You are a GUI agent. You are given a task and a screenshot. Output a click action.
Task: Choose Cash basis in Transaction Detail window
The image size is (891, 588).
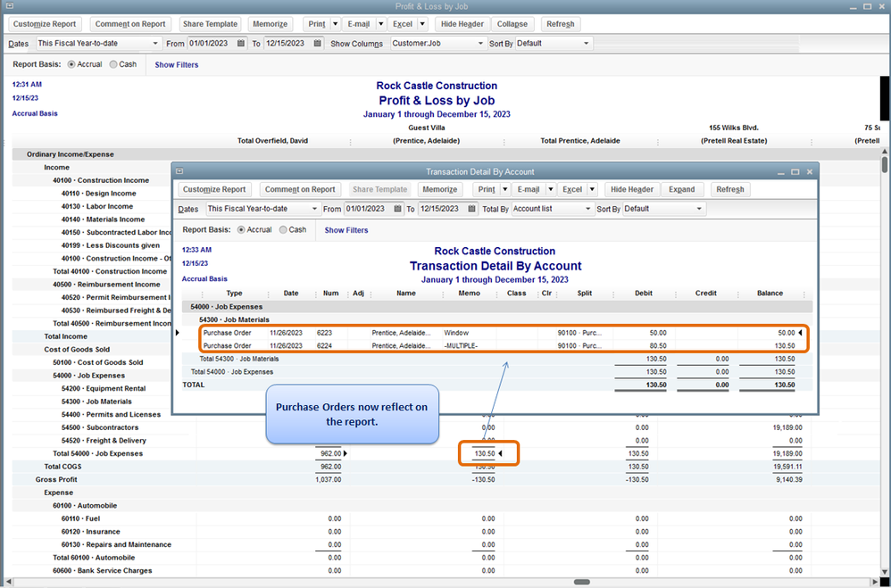284,230
